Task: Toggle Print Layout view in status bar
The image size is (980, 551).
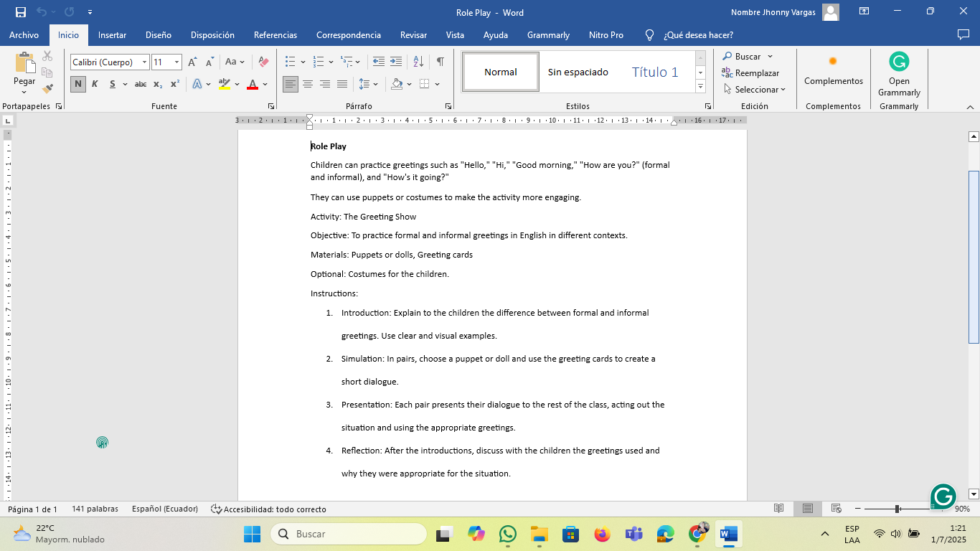Action: coord(808,509)
